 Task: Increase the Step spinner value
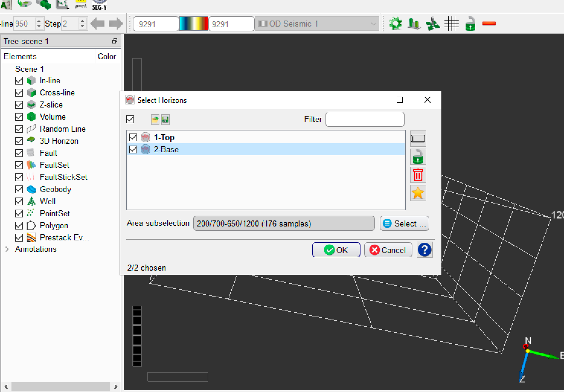click(82, 21)
